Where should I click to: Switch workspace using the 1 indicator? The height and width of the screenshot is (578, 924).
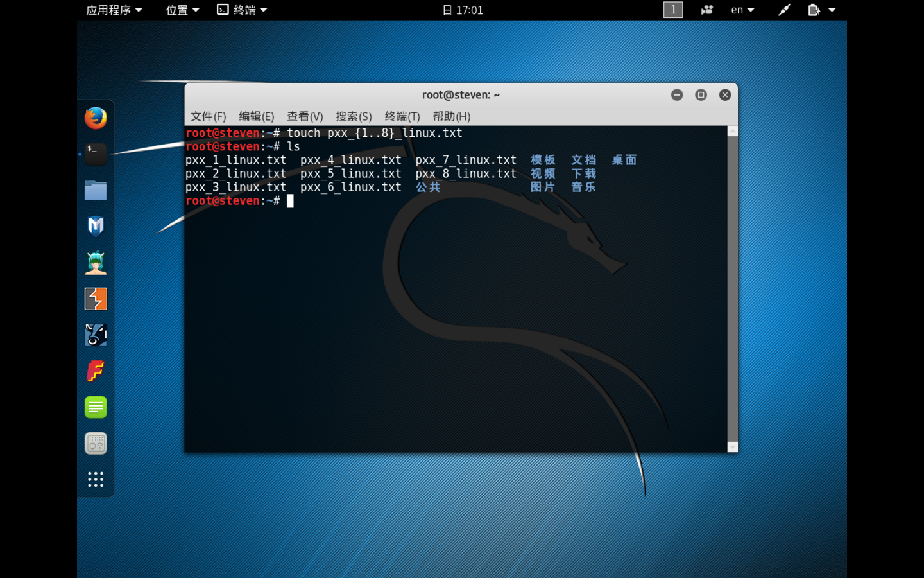(672, 10)
